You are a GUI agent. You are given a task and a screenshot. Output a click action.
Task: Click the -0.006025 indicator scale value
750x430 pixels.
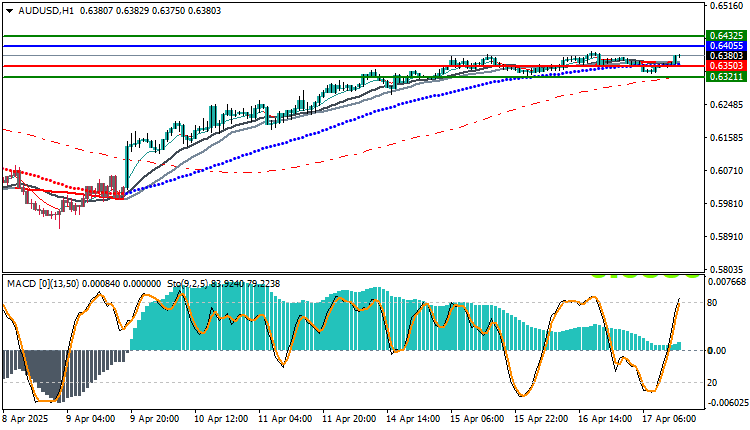coord(727,403)
